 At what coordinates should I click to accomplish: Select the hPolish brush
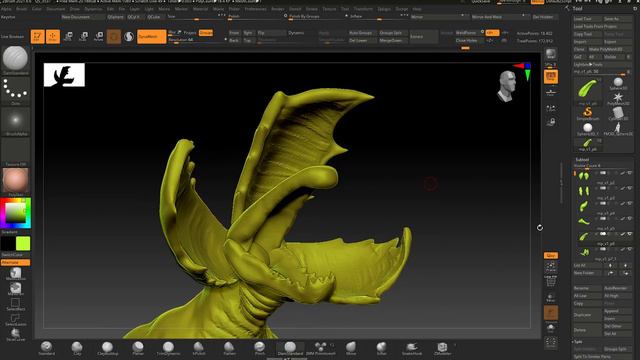pyautogui.click(x=198, y=348)
